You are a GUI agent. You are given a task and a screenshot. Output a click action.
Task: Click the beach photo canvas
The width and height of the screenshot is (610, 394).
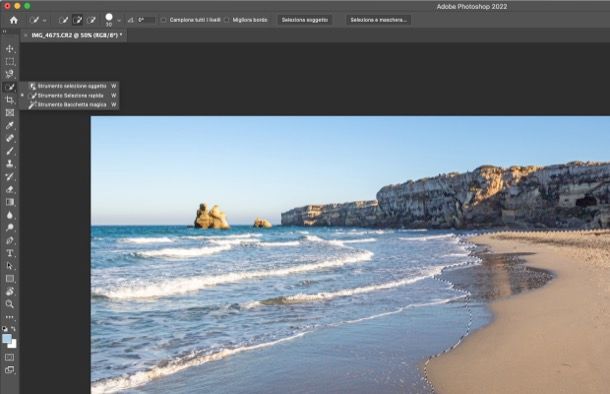point(350,255)
